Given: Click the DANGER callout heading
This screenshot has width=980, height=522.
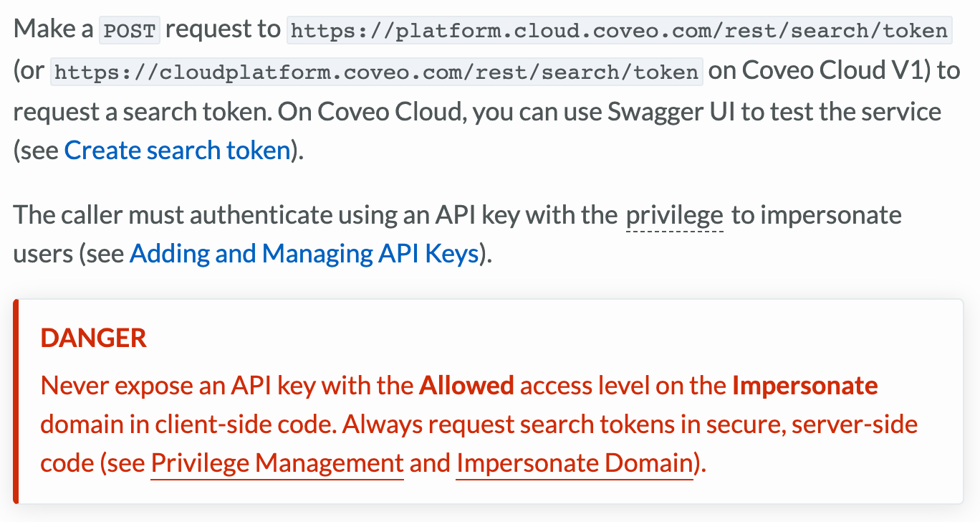Looking at the screenshot, I should coord(94,338).
